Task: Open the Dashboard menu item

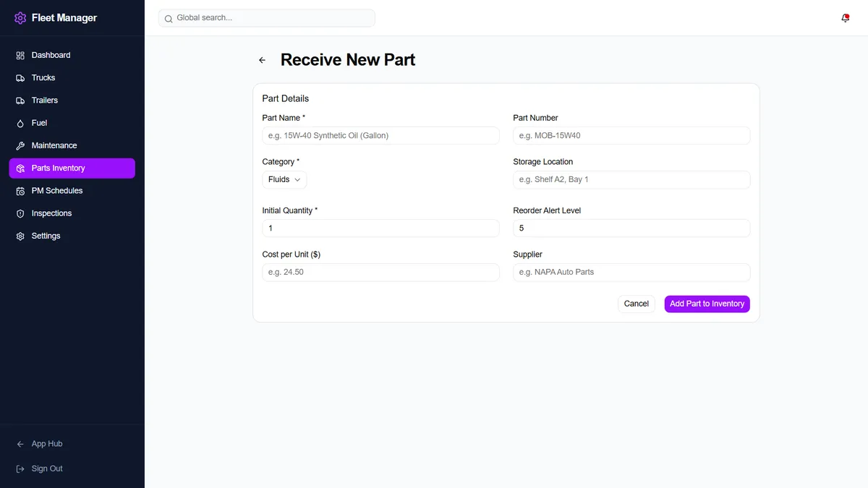Action: [x=72, y=55]
